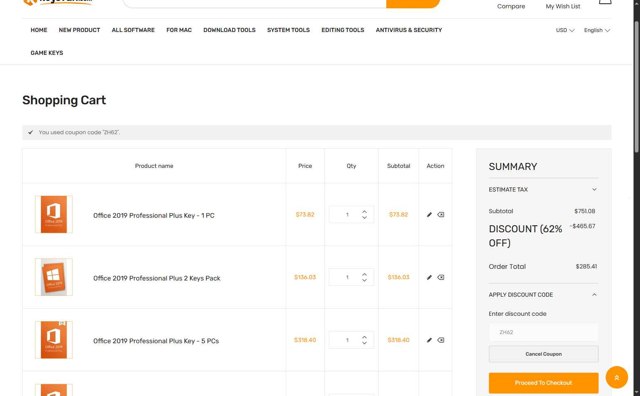The height and width of the screenshot is (396, 640).
Task: Click the discount code input field
Action: tap(543, 332)
